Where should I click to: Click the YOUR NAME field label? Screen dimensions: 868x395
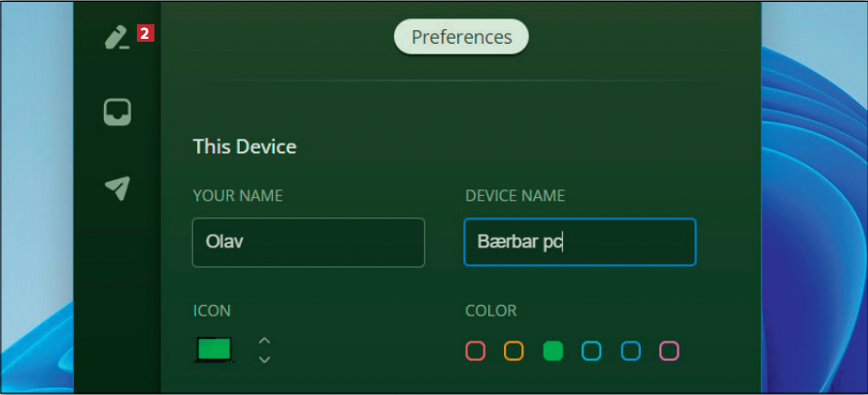[x=238, y=196]
